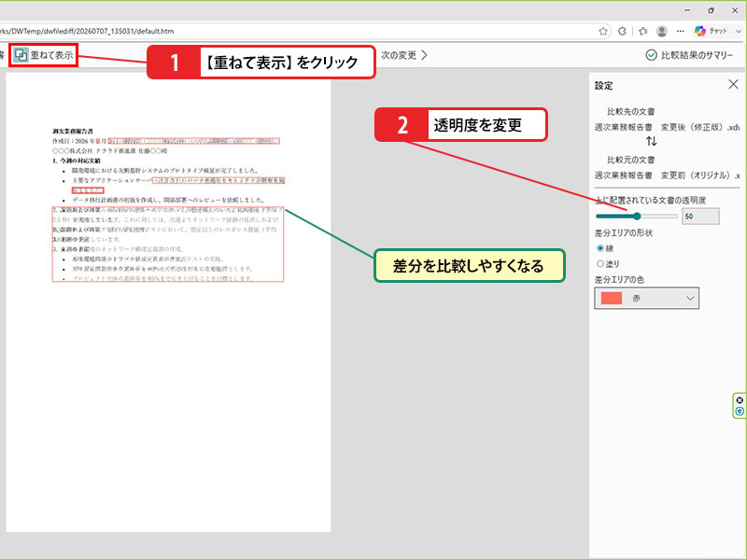Screen dimensions: 747x560
Task: Click the checkmark icon by 比較結果のサマリー
Action: [x=651, y=55]
